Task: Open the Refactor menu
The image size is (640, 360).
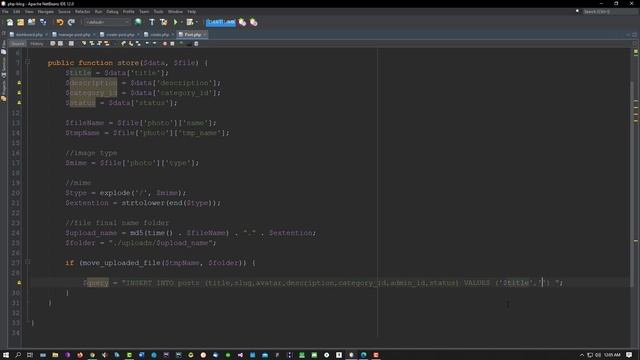Action: click(82, 11)
